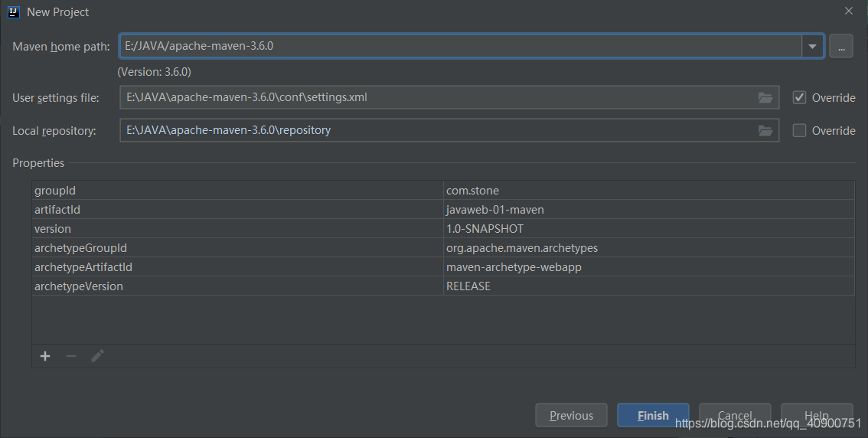Open Help for this dialog

click(817, 415)
